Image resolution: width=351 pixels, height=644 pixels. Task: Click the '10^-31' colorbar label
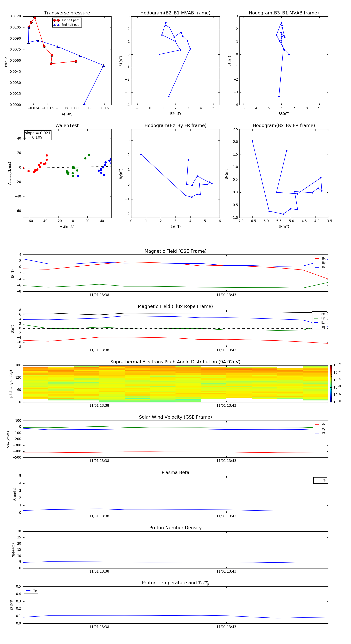[337, 402]
